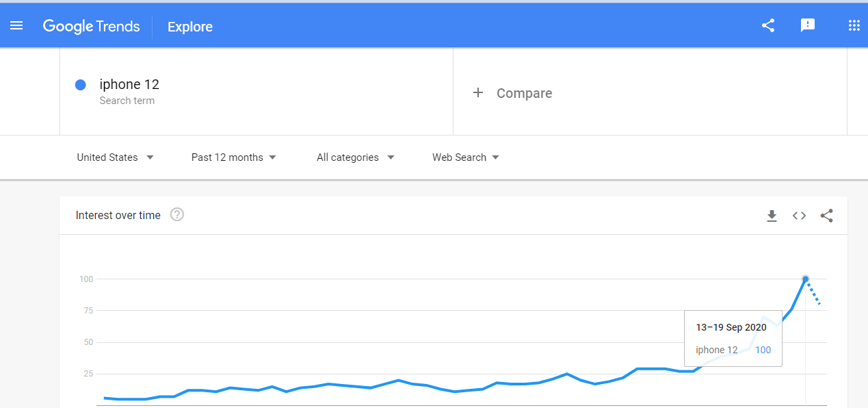The width and height of the screenshot is (868, 408).
Task: Expand the United States region dropdown
Action: click(x=115, y=157)
